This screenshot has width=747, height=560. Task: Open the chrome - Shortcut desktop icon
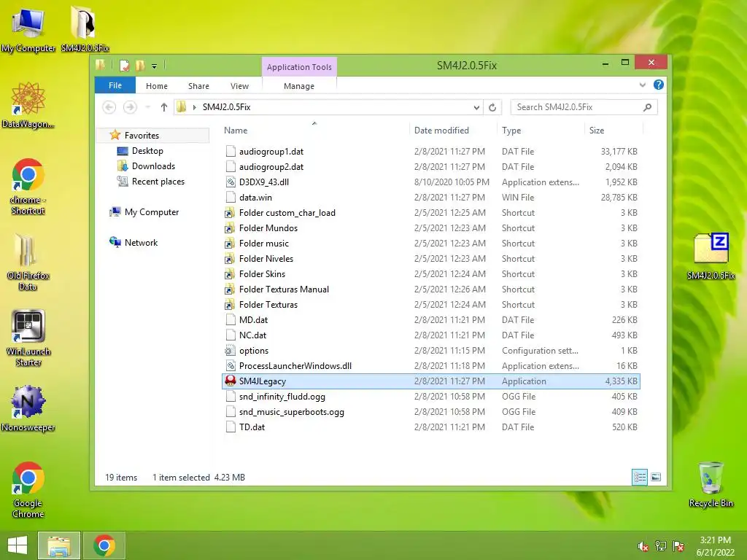pos(28,187)
